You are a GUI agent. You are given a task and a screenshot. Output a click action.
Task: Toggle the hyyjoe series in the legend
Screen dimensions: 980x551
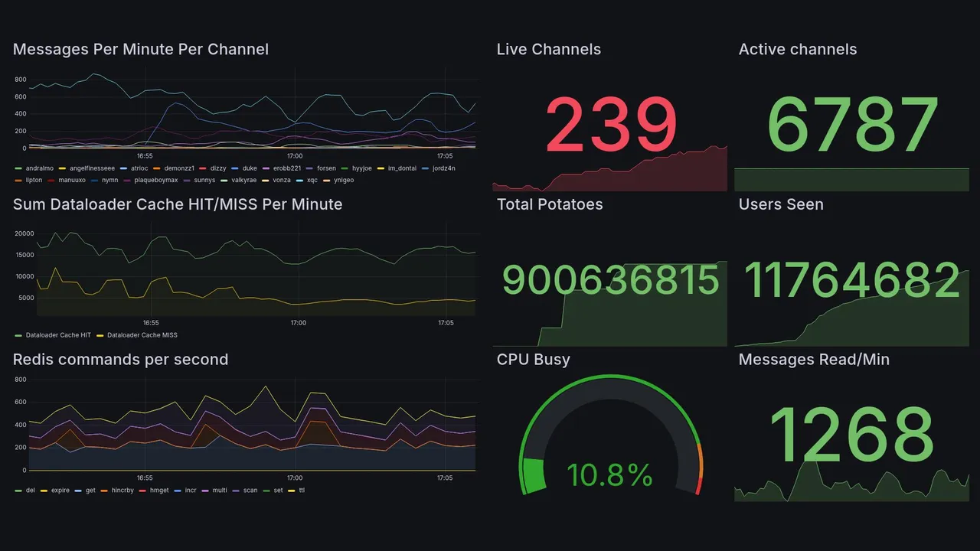point(362,168)
